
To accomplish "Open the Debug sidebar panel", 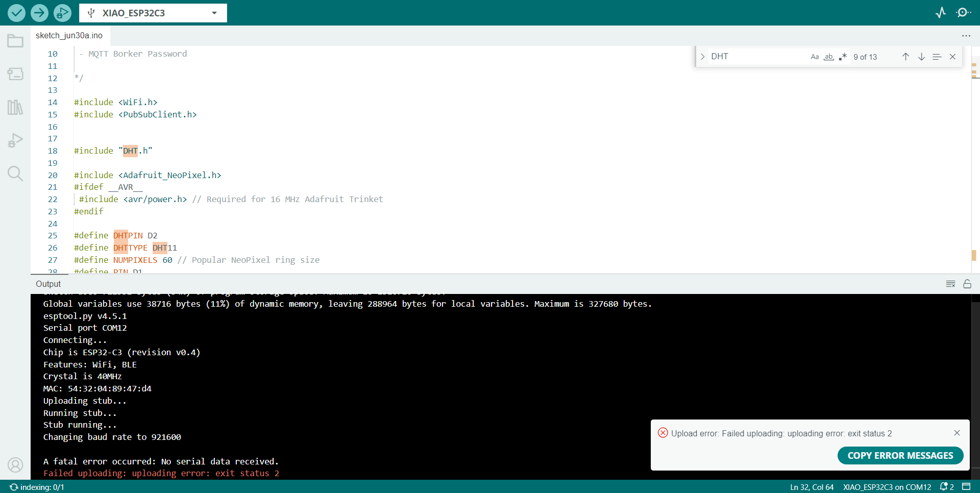I will click(15, 140).
